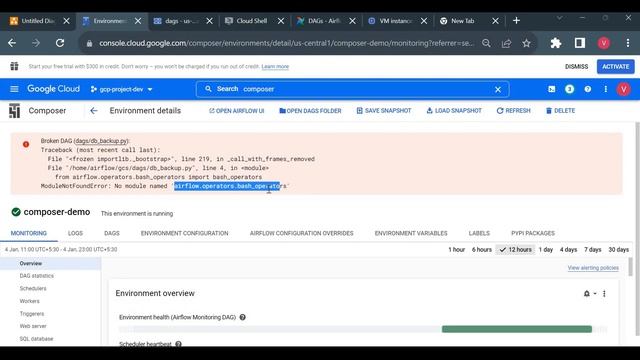This screenshot has width=640, height=360.
Task: Dismiss the free trial banner
Action: (x=576, y=67)
